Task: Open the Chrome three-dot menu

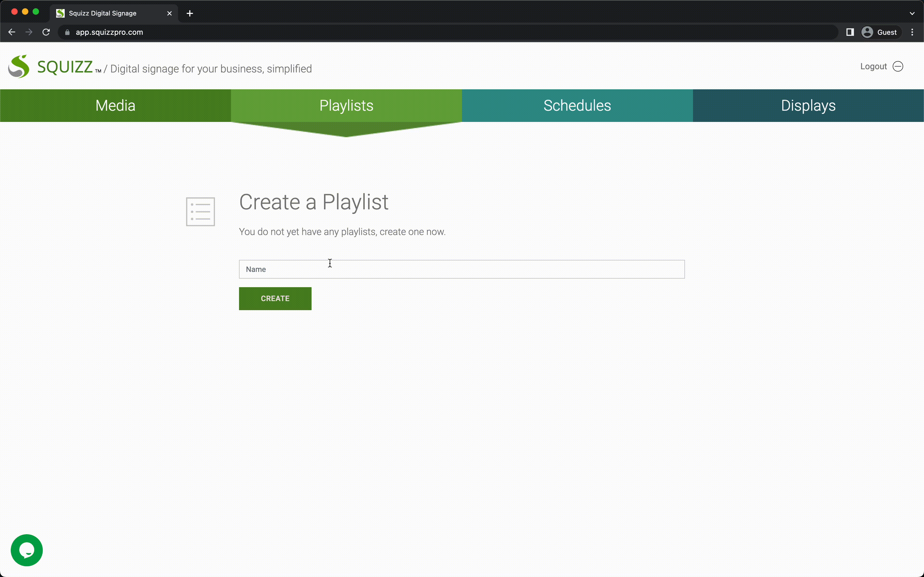Action: (912, 32)
